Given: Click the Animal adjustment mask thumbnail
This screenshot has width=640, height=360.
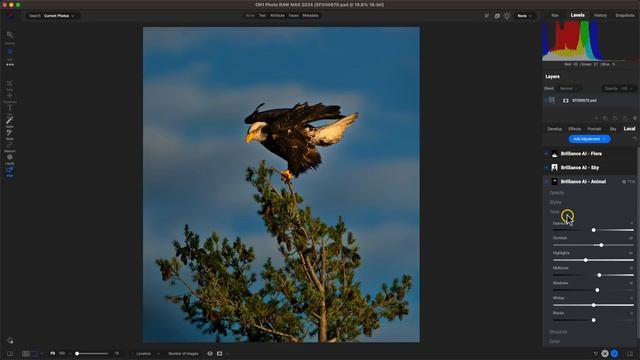Looking at the screenshot, I should pyautogui.click(x=554, y=182).
